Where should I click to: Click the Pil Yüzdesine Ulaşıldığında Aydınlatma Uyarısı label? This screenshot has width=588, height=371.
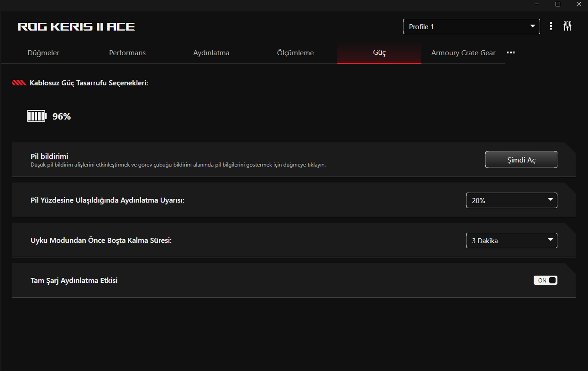(107, 200)
